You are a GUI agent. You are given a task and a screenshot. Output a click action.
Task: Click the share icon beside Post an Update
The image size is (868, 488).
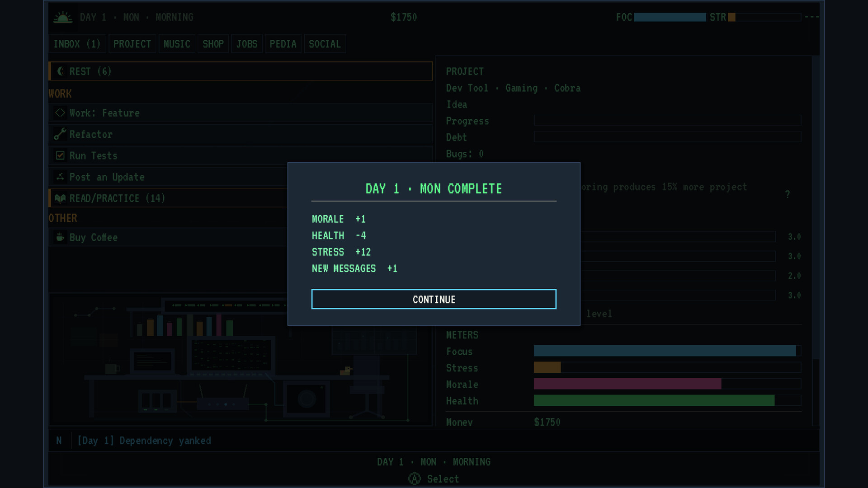coord(60,176)
